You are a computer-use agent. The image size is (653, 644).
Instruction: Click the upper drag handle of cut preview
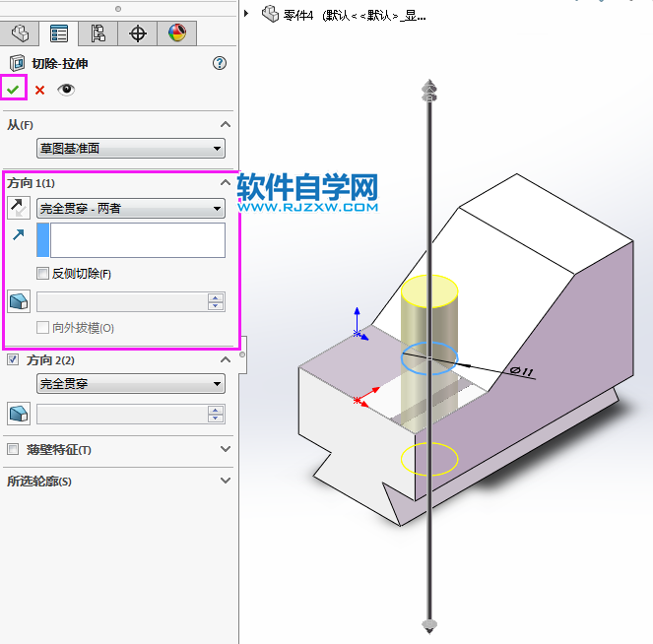tap(429, 91)
